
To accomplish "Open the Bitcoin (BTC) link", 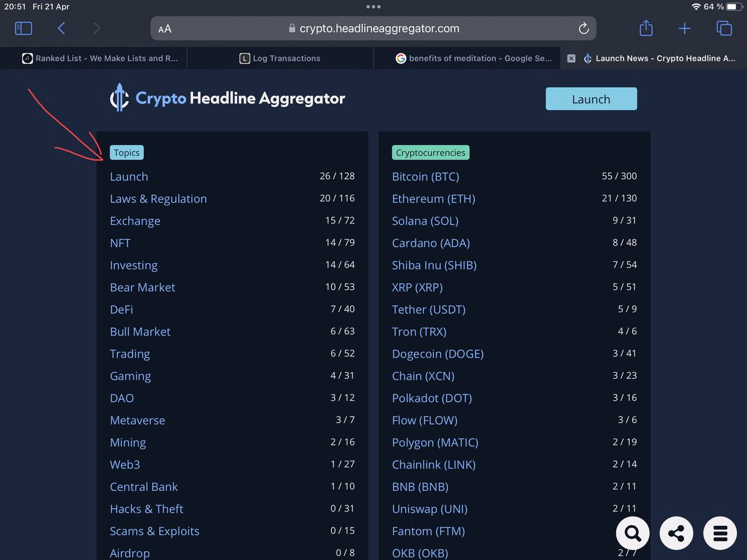I will coord(426,177).
